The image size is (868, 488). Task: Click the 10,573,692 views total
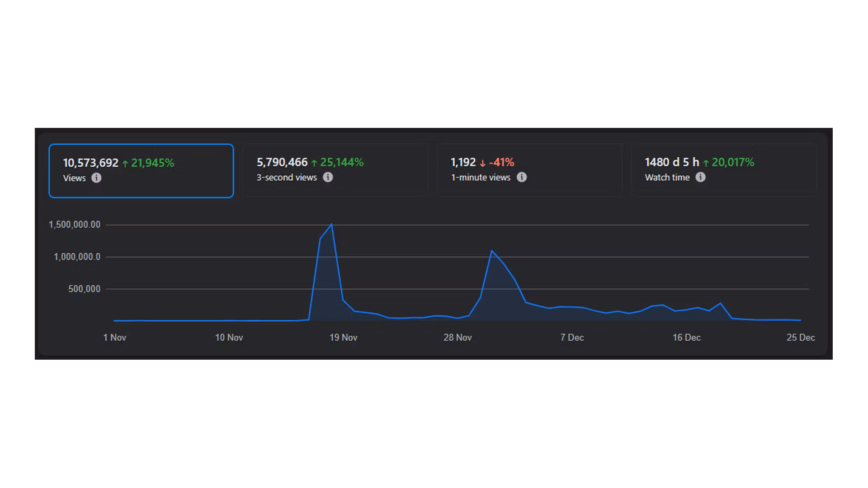(90, 163)
